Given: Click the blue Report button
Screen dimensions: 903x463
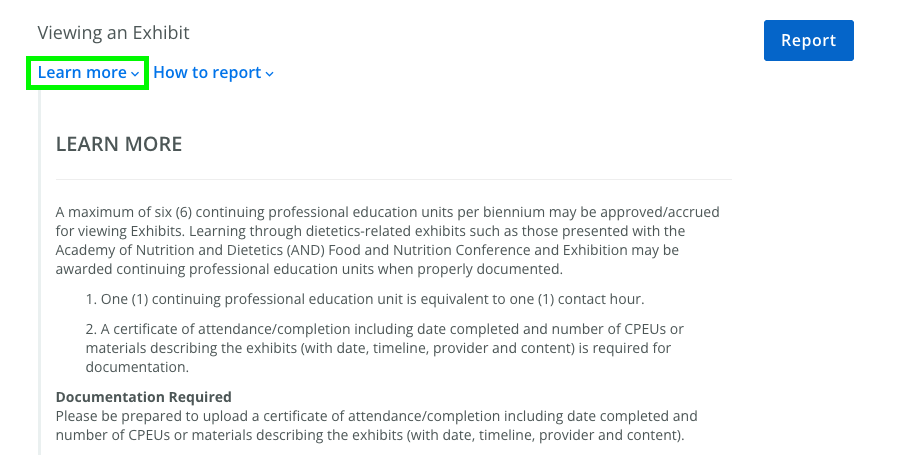Looking at the screenshot, I should (x=808, y=41).
